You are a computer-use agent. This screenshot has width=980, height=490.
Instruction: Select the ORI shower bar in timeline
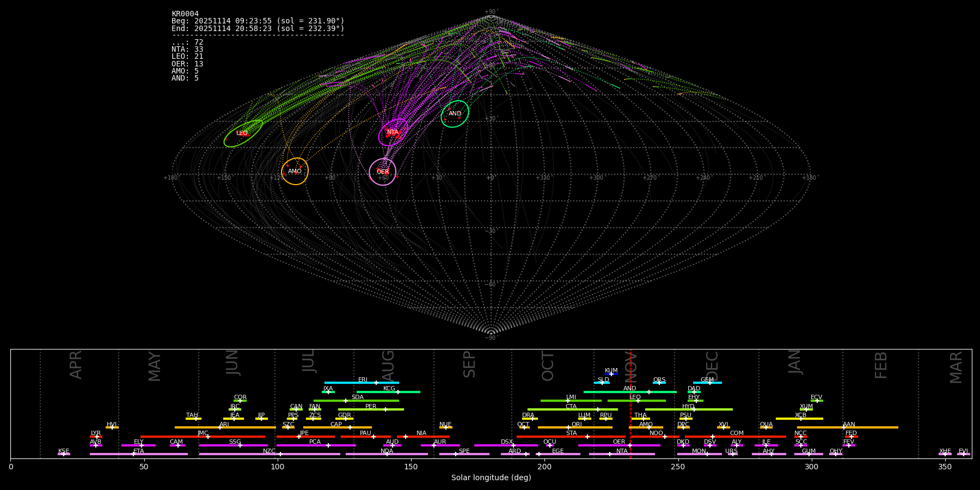575,427
